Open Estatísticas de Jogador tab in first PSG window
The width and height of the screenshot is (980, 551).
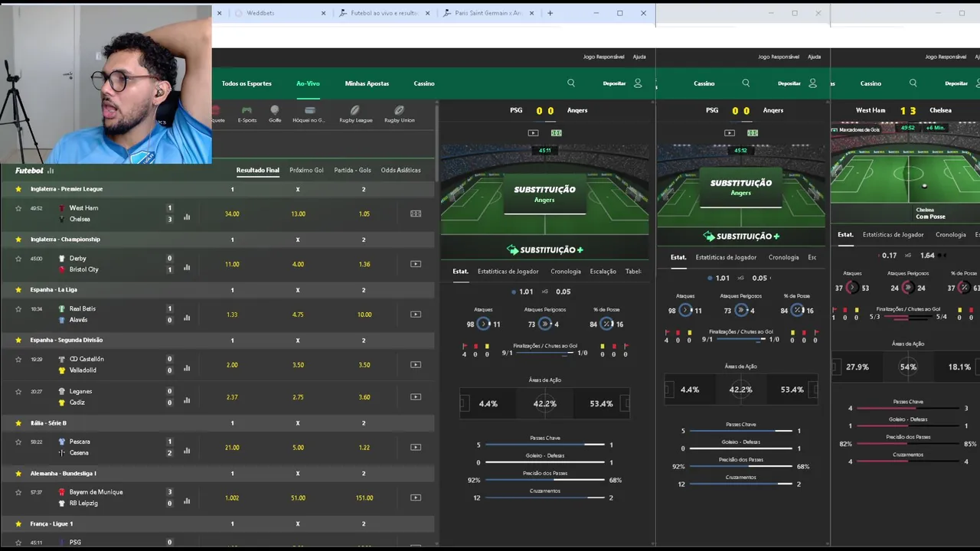tap(508, 271)
